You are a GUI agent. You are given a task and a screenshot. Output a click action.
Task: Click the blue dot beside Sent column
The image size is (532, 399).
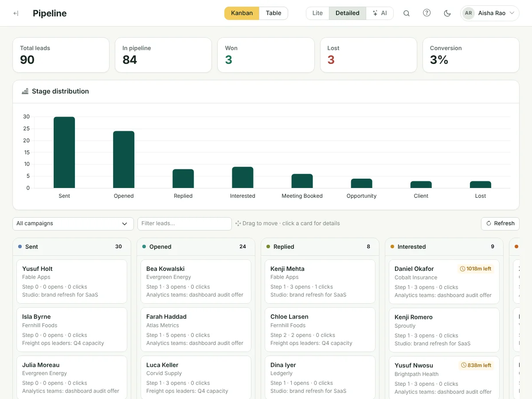pyautogui.click(x=20, y=246)
